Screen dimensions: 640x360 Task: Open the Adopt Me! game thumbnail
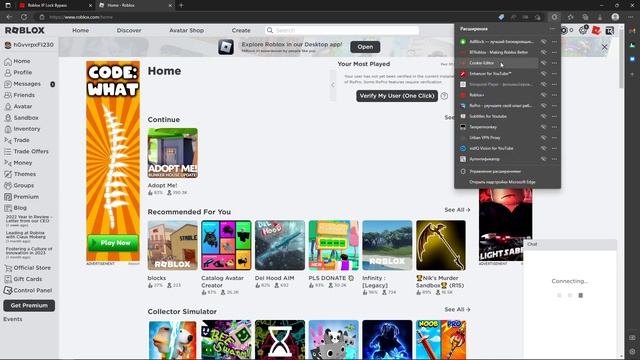(x=173, y=153)
